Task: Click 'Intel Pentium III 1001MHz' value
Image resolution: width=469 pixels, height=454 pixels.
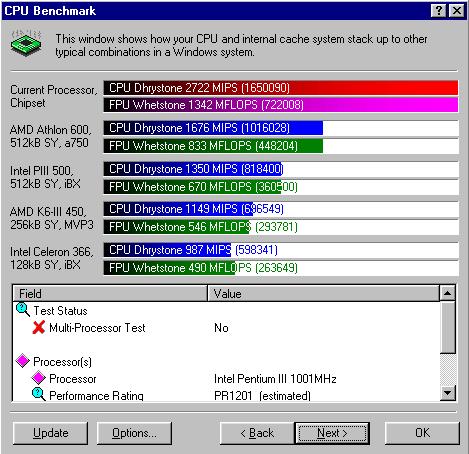Action: coord(275,379)
